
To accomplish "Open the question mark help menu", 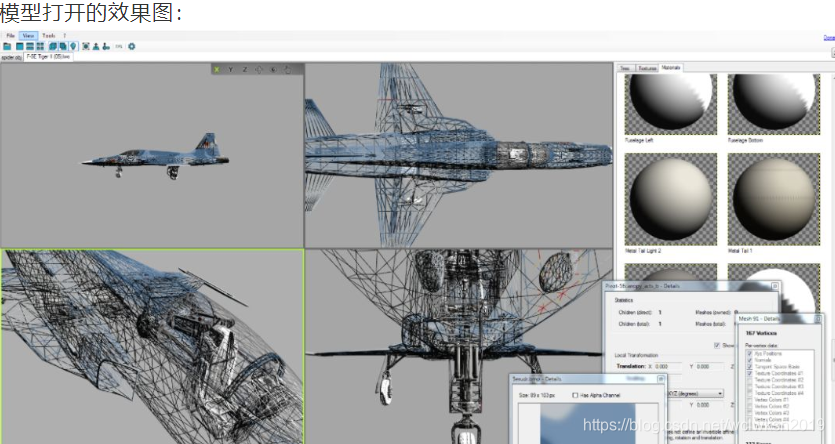I will pyautogui.click(x=64, y=36).
